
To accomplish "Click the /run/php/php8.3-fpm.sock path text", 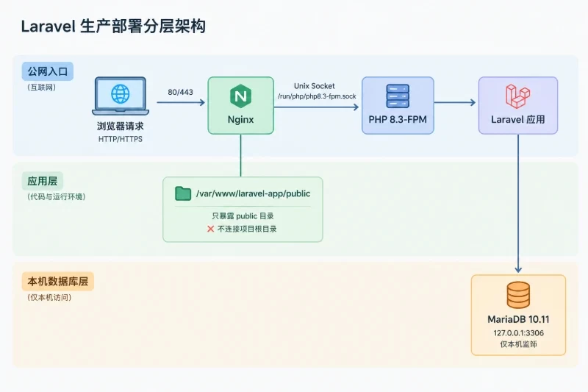I will (x=317, y=96).
